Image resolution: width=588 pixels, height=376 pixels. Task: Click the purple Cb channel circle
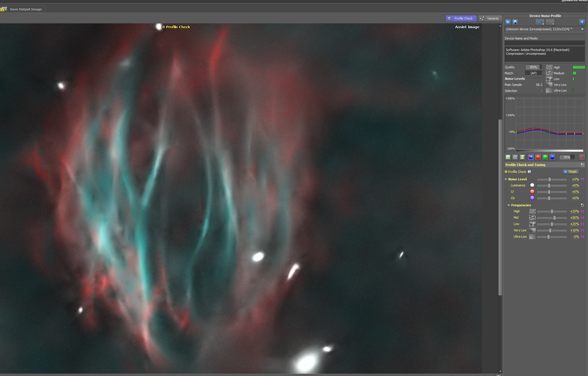[x=532, y=198]
